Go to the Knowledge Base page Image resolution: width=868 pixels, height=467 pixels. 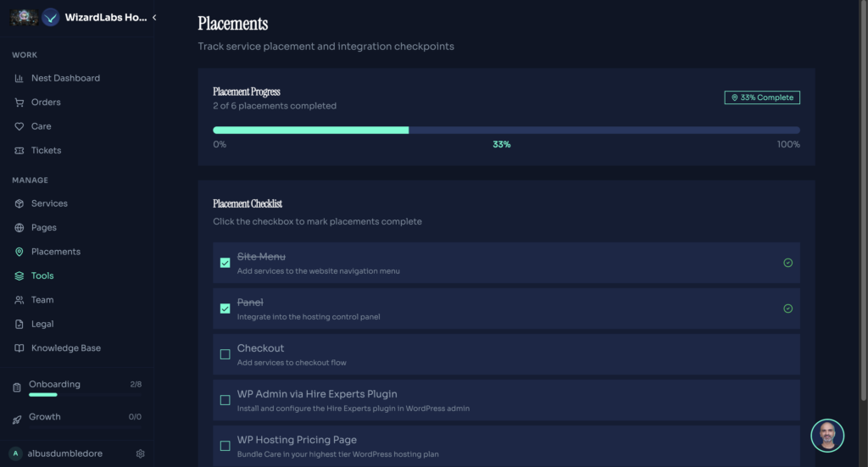click(x=66, y=348)
